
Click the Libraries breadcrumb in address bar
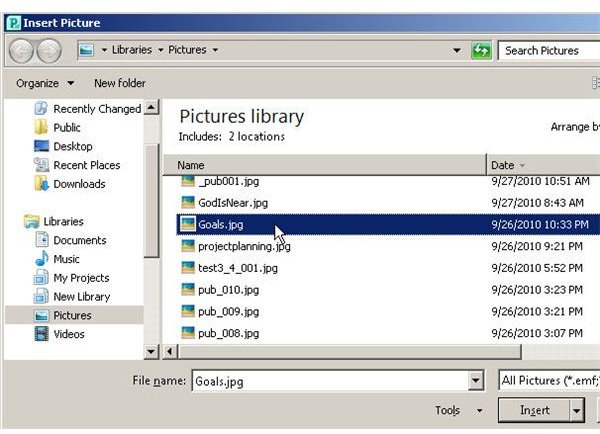(x=132, y=50)
